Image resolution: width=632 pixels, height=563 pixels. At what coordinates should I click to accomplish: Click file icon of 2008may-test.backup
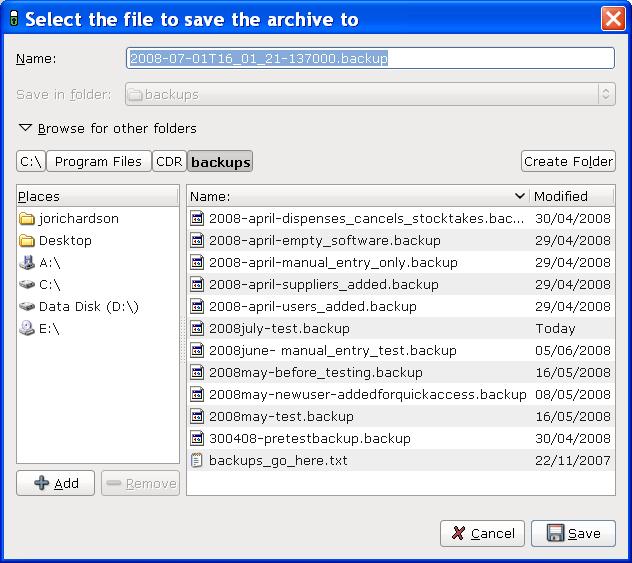[197, 416]
